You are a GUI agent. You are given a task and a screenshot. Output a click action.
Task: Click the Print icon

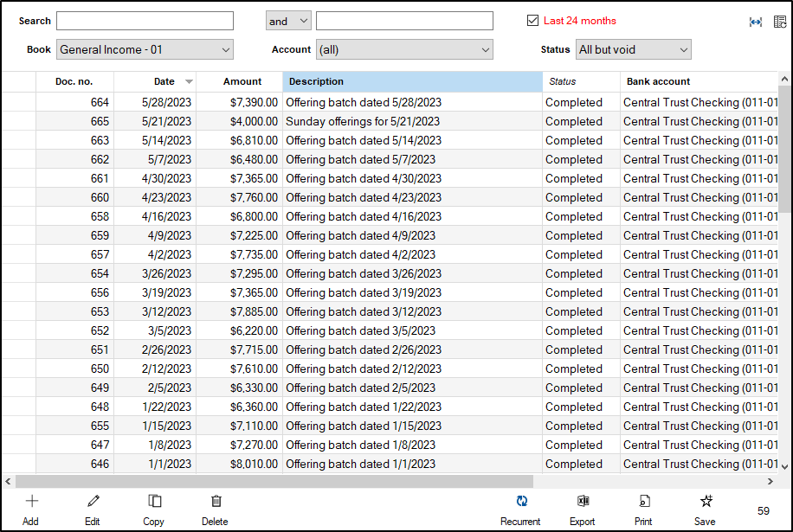643,502
